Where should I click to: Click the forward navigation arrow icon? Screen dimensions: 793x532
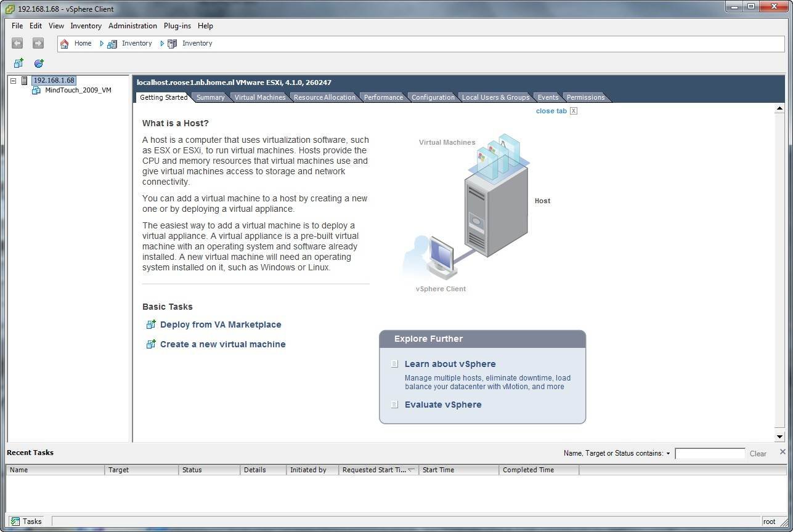(x=38, y=43)
